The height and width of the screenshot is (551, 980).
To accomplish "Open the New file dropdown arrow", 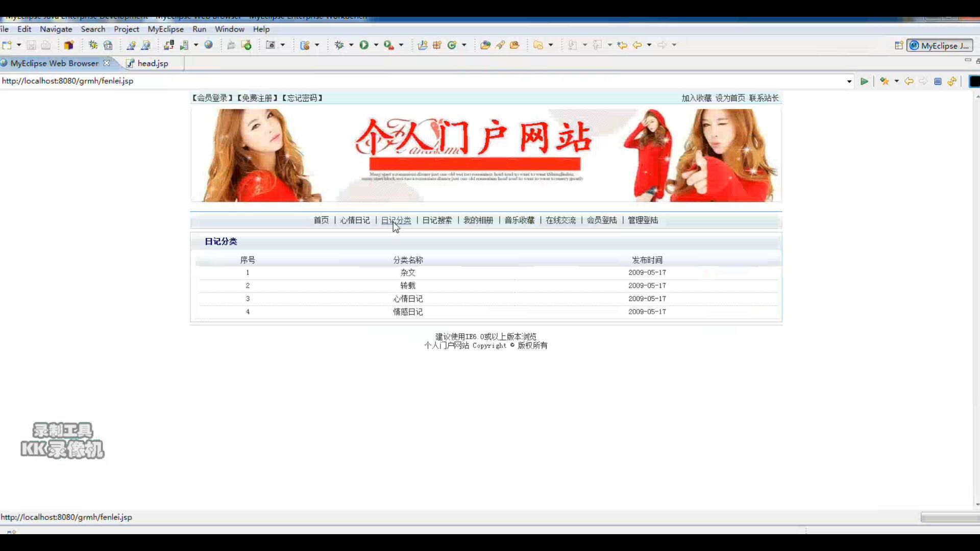I will [x=19, y=45].
